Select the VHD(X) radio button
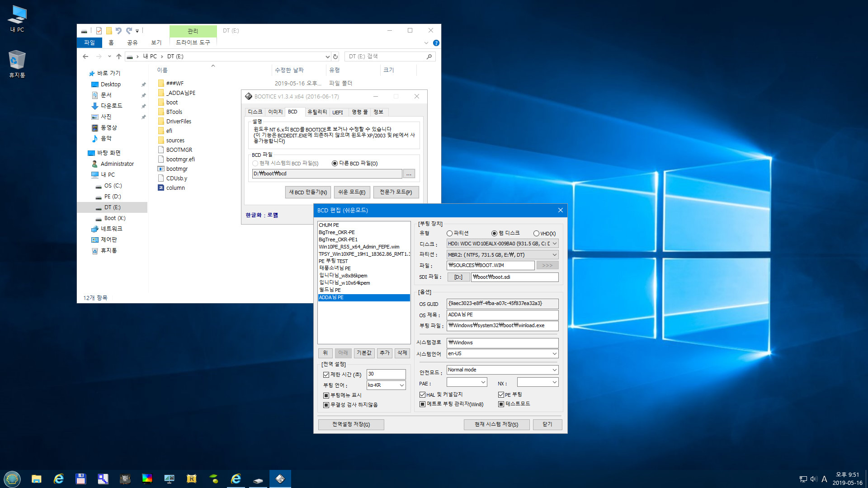 pos(536,234)
